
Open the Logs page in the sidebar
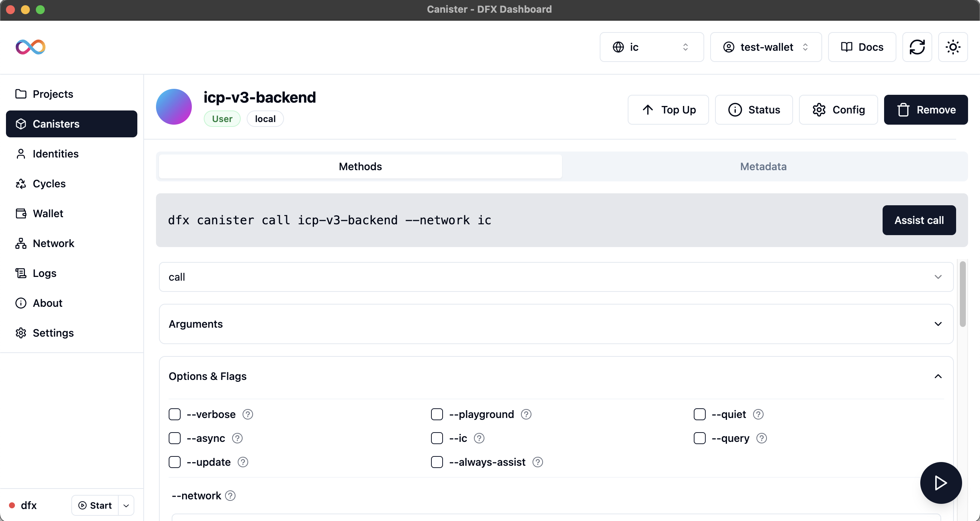coord(44,273)
